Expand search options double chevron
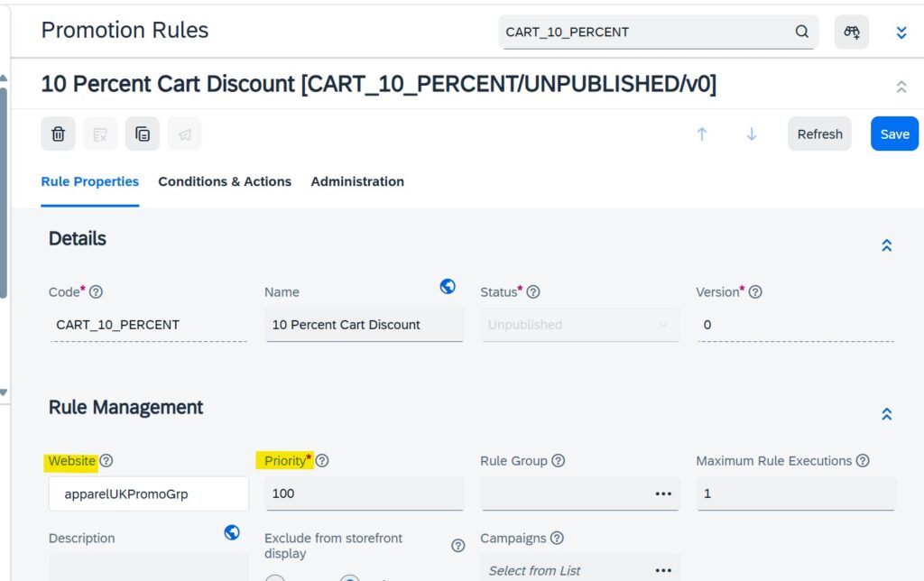 click(901, 32)
